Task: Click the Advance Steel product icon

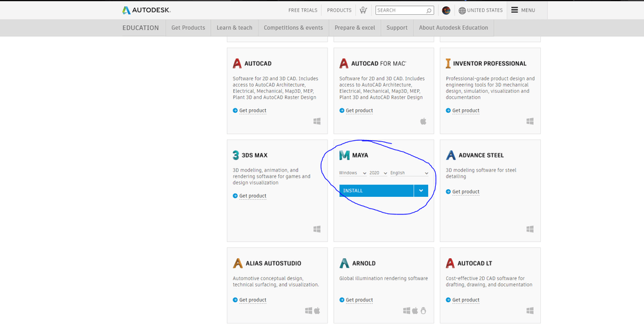Action: [451, 155]
